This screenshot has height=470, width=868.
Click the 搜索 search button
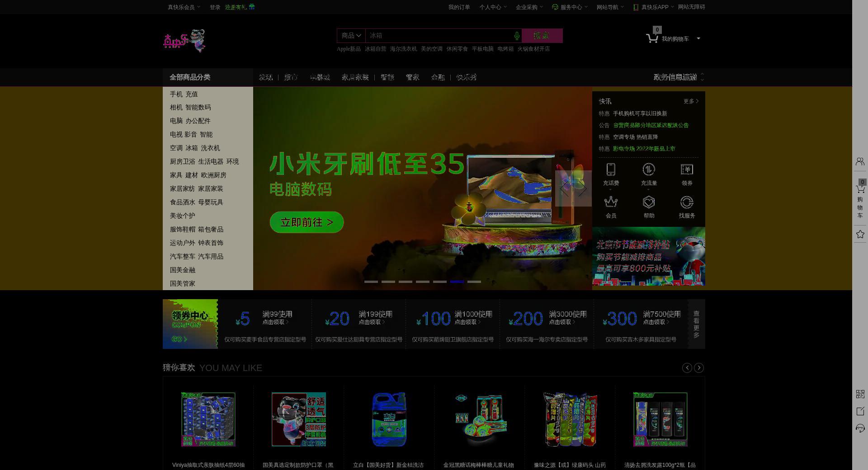(542, 36)
